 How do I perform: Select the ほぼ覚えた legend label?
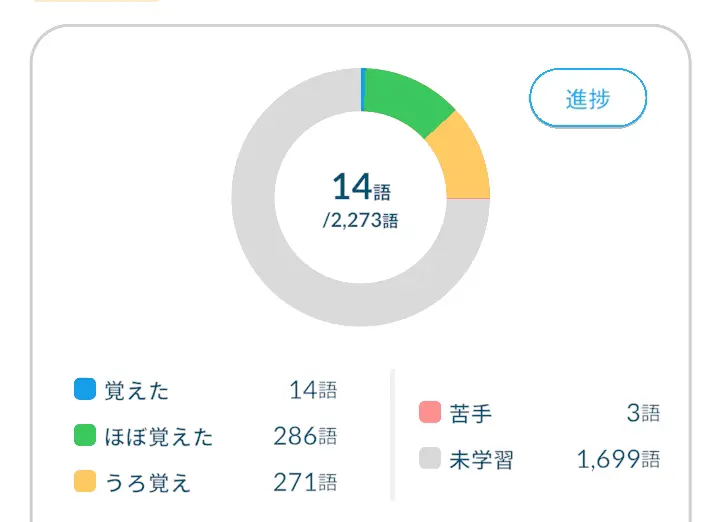pos(159,437)
